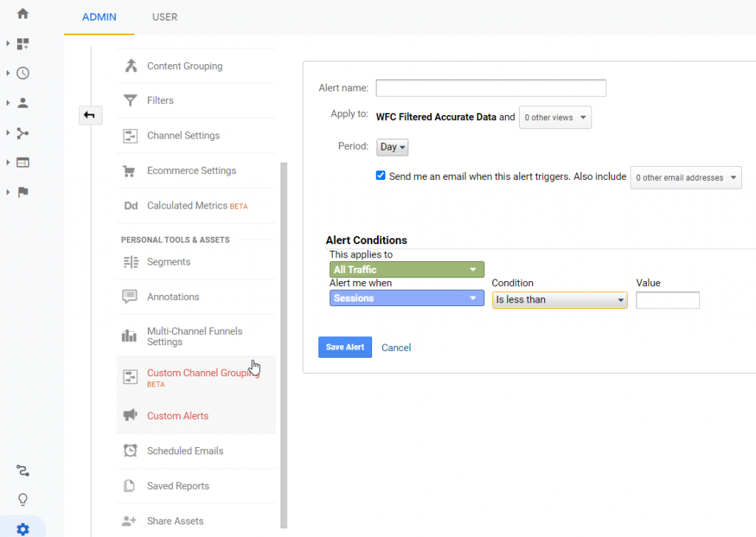Screen dimensions: 756x537
Task: Switch to the ADMIN tab
Action: tap(99, 17)
